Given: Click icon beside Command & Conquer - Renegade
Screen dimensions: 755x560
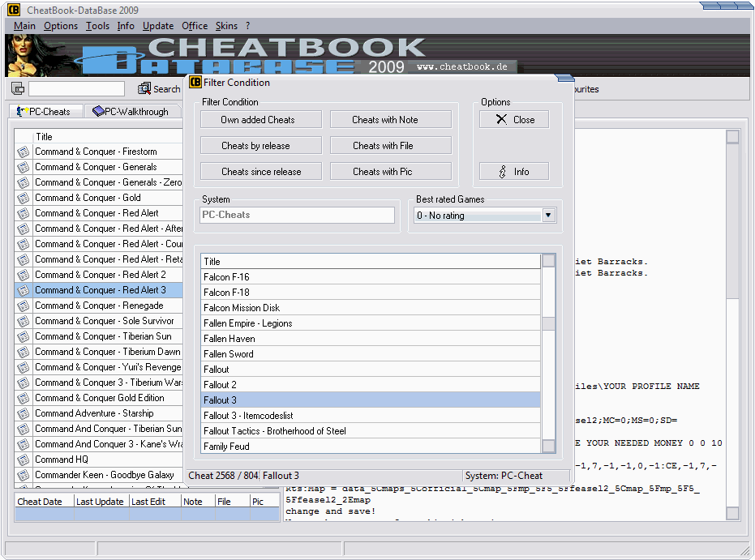Looking at the screenshot, I should click(23, 306).
